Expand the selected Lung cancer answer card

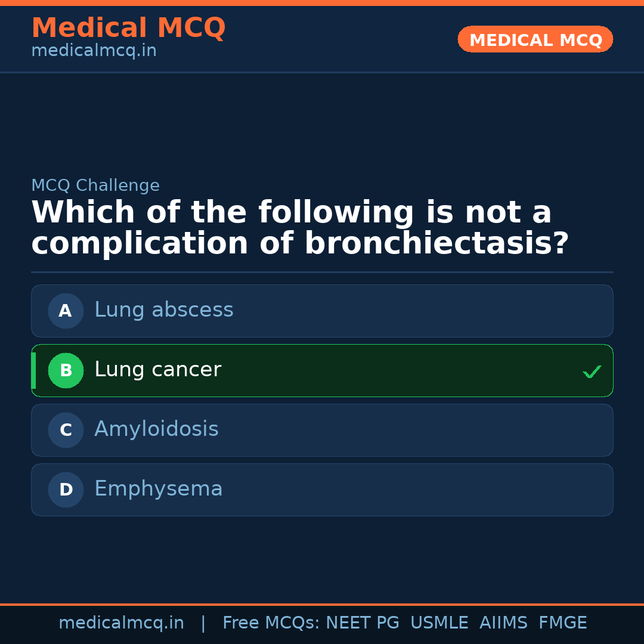(322, 370)
